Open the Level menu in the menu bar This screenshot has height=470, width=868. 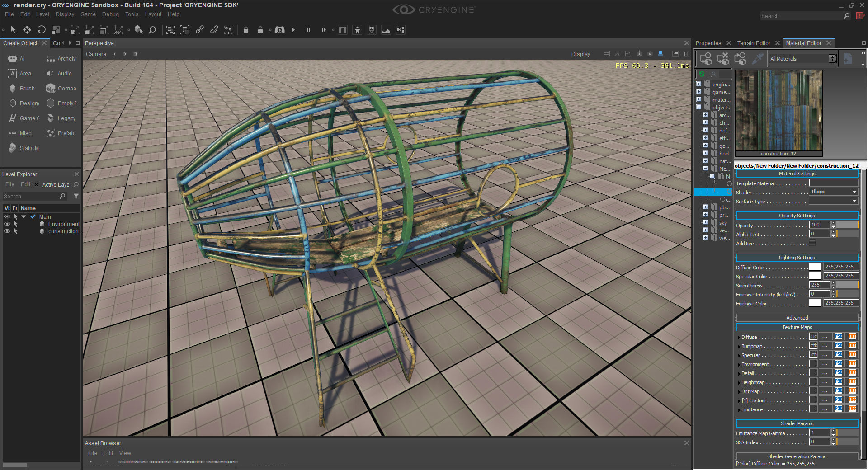tap(42, 14)
